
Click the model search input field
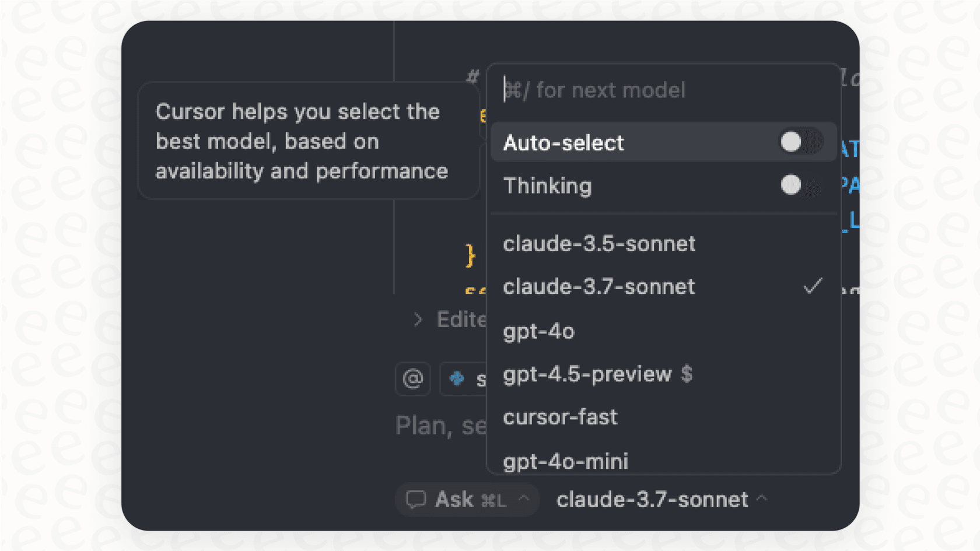point(642,90)
